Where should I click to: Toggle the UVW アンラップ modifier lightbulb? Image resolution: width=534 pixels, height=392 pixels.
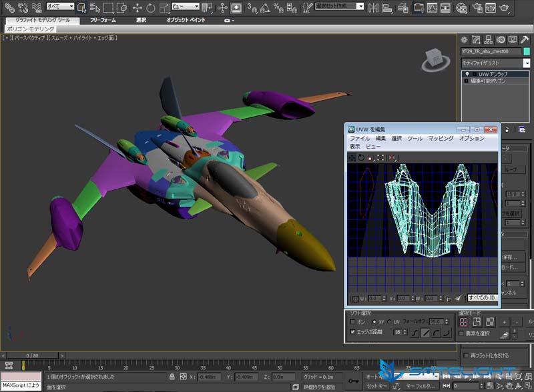467,74
